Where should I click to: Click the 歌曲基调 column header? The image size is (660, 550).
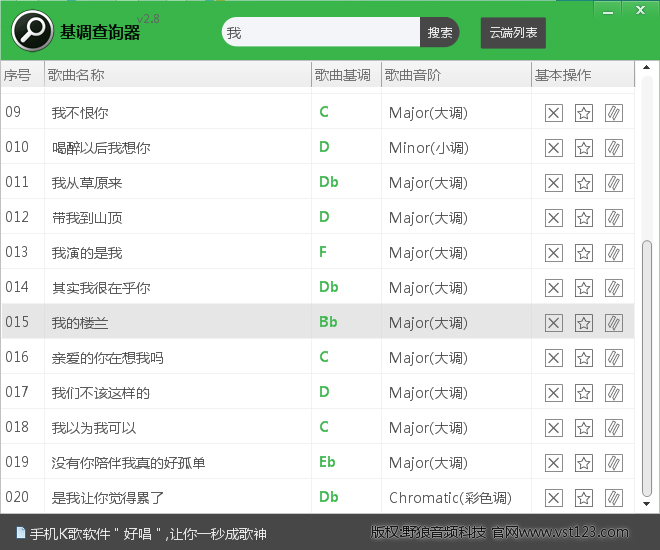coord(343,75)
